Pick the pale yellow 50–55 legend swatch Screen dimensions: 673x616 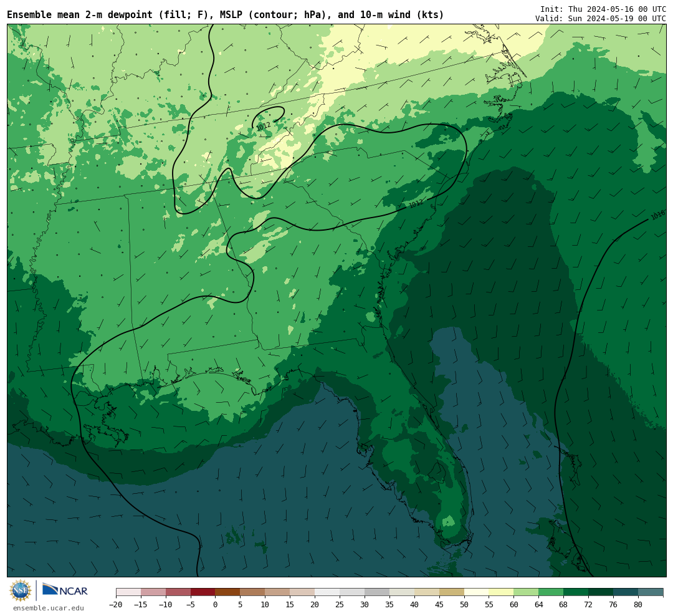coord(476,592)
